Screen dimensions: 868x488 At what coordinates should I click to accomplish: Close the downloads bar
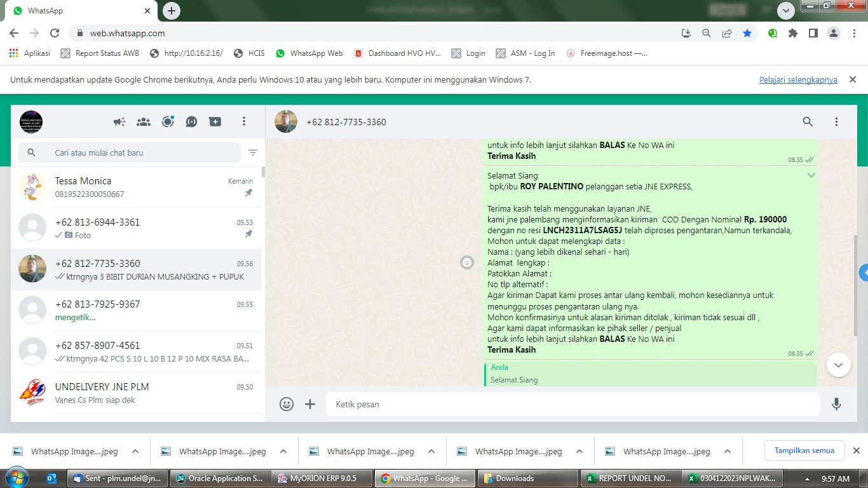pyautogui.click(x=856, y=451)
